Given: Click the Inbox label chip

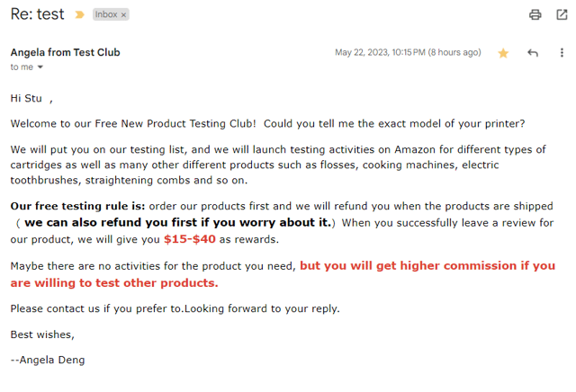Looking at the screenshot, I should (x=106, y=14).
